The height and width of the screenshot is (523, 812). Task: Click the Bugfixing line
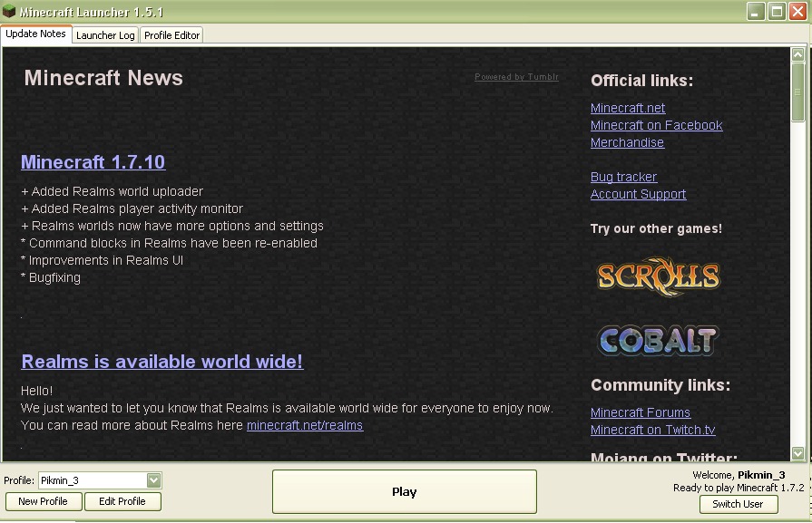pyautogui.click(x=51, y=277)
